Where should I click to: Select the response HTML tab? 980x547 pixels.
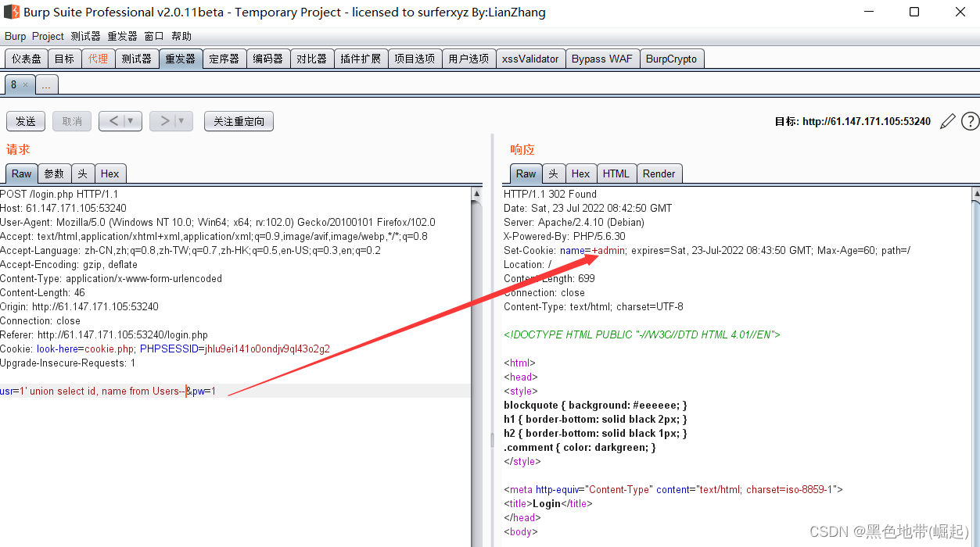point(616,173)
